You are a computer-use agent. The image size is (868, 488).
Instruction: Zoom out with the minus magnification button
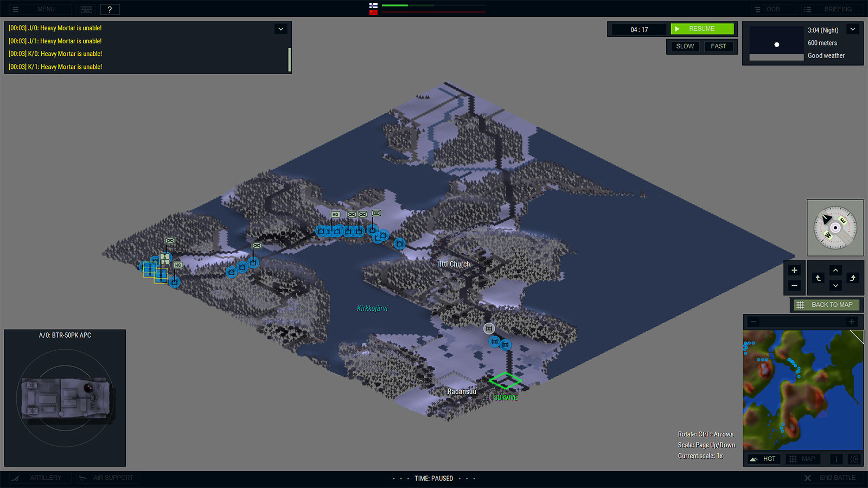coord(794,286)
